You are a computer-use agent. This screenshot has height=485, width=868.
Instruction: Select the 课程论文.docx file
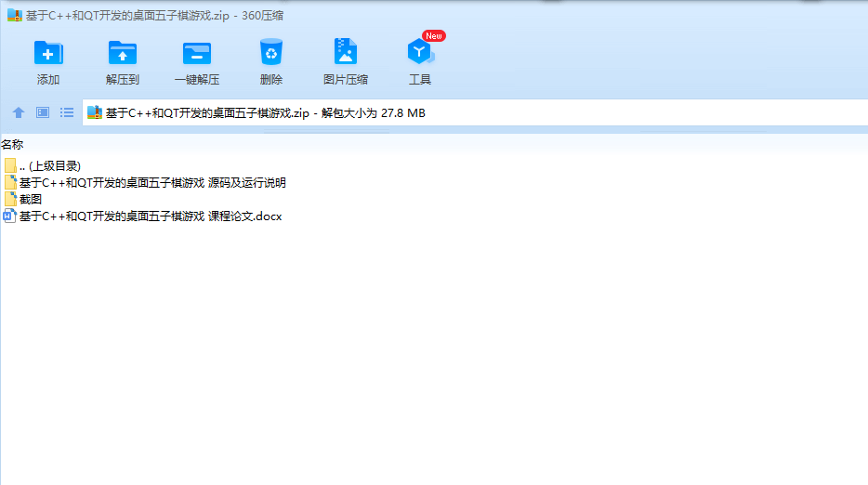point(143,216)
